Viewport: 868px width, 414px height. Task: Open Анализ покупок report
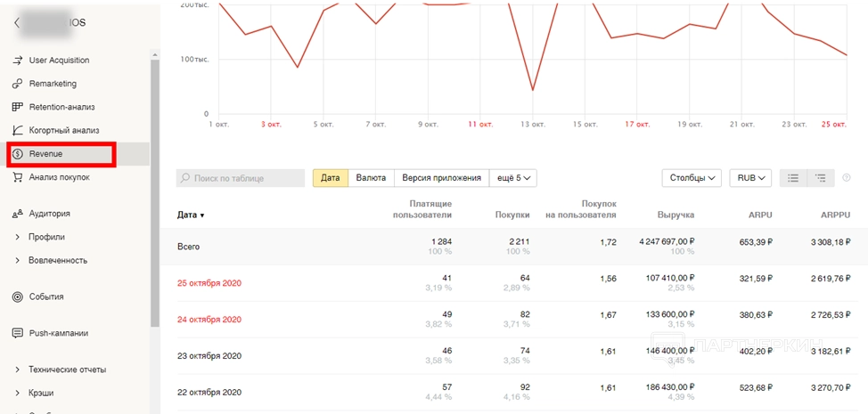[59, 177]
